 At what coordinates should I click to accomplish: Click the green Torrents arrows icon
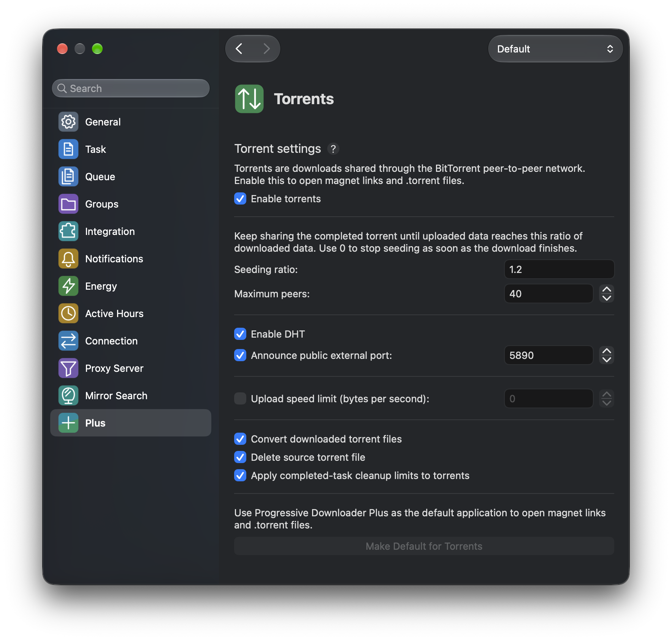click(x=249, y=99)
